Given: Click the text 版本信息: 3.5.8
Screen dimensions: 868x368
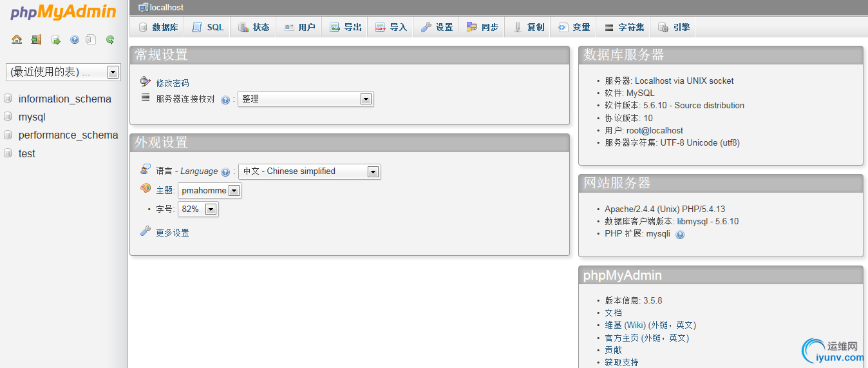Looking at the screenshot, I should point(633,300).
